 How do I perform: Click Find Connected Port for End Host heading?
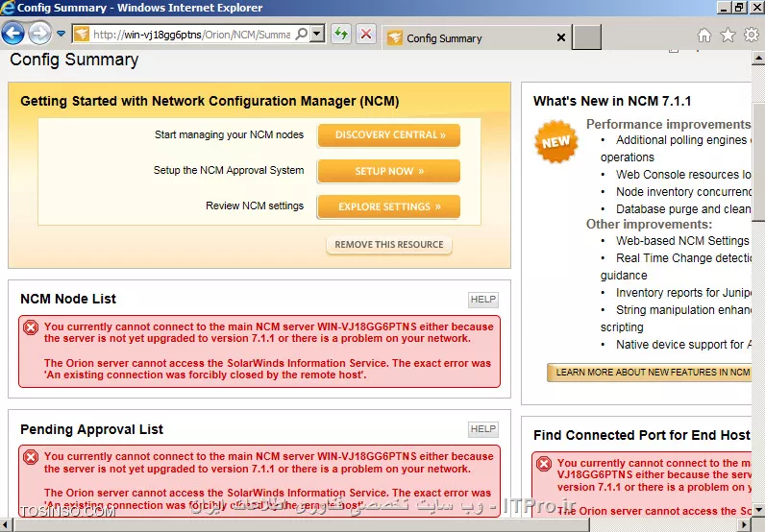coord(642,435)
